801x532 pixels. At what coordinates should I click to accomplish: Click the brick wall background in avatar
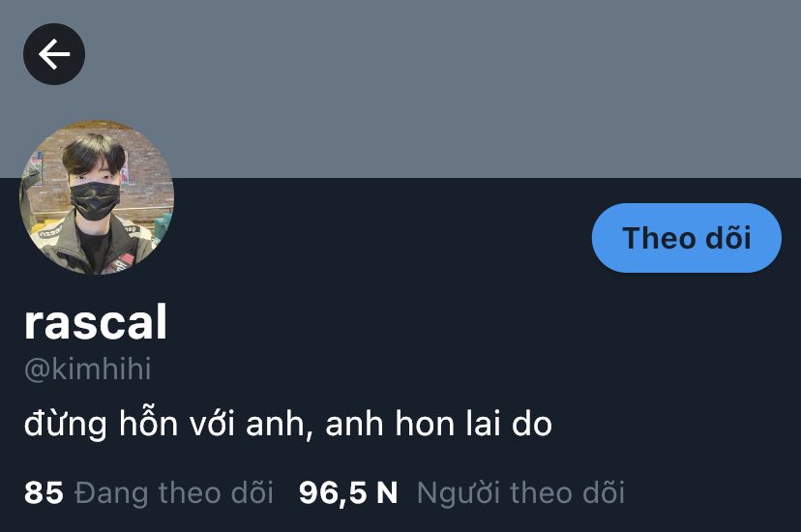point(147,173)
